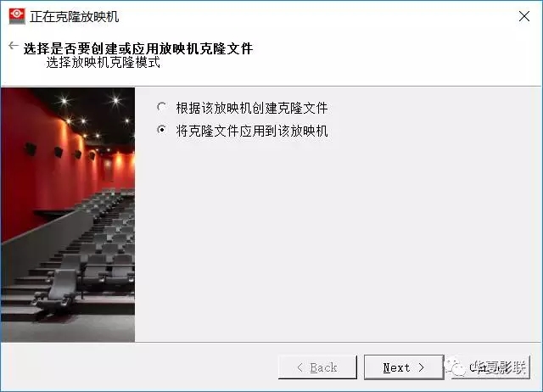This screenshot has width=543, height=392.
Task: Click the cinema auditorium sidebar image
Action: click(x=68, y=215)
